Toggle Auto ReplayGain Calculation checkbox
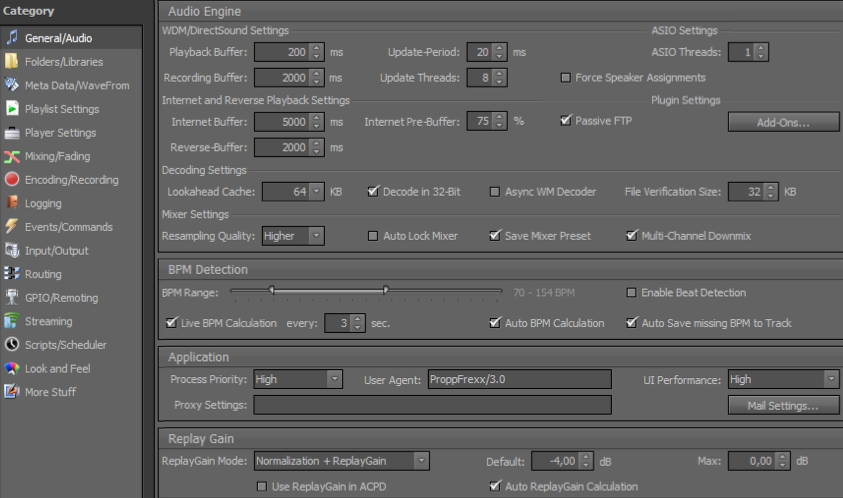Viewport: 843px width, 498px height. pyautogui.click(x=495, y=486)
